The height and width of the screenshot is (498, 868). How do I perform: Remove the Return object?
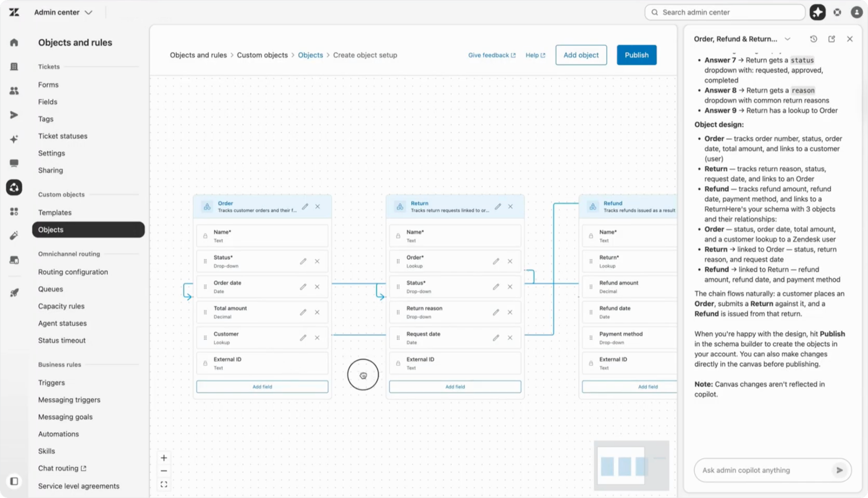point(510,207)
